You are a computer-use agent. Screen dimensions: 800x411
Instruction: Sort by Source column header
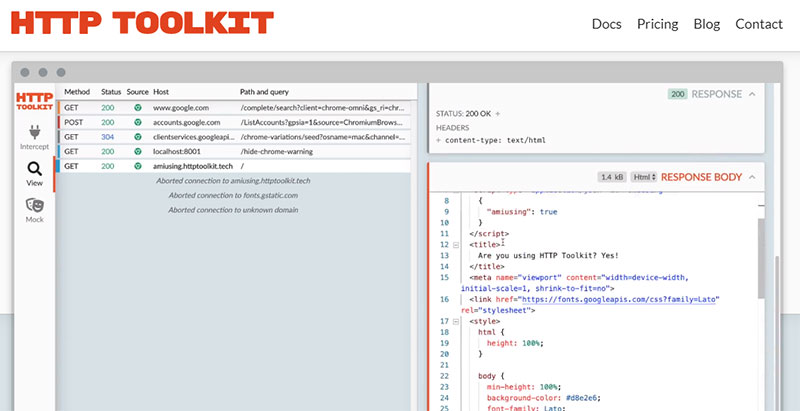pyautogui.click(x=138, y=92)
